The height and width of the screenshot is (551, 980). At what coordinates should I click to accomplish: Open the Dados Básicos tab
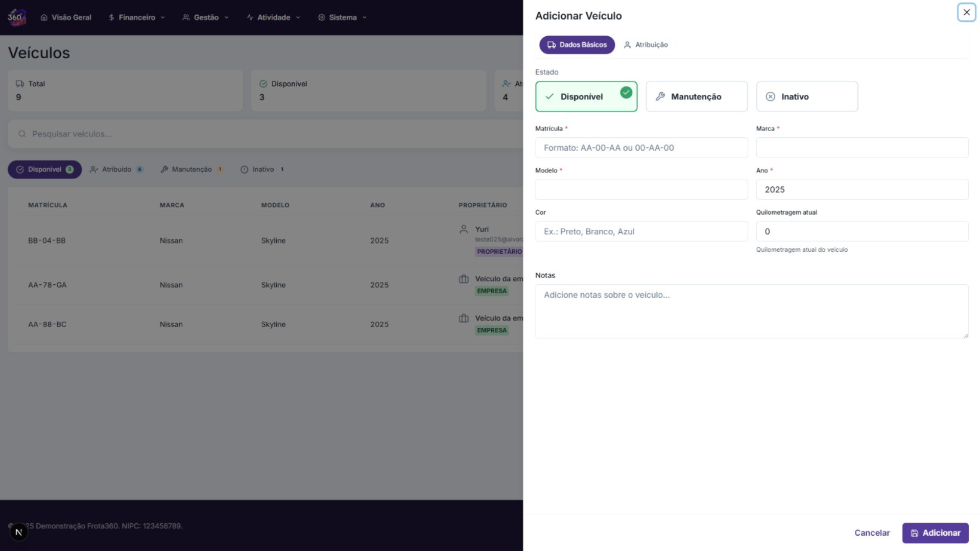point(577,45)
